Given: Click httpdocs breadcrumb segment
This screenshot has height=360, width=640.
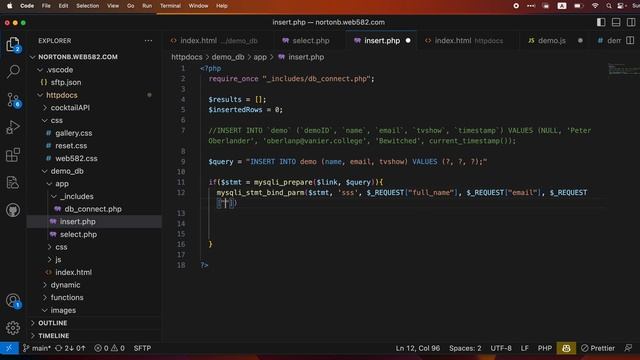Looking at the screenshot, I should pyautogui.click(x=187, y=57).
